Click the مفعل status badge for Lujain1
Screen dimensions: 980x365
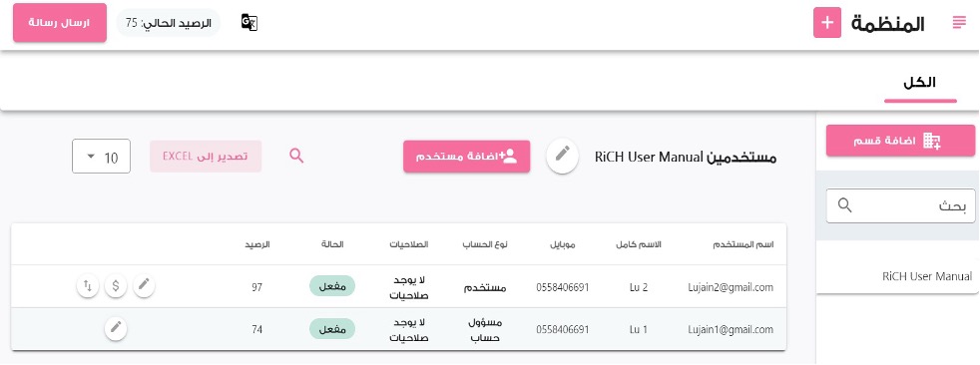pos(332,329)
